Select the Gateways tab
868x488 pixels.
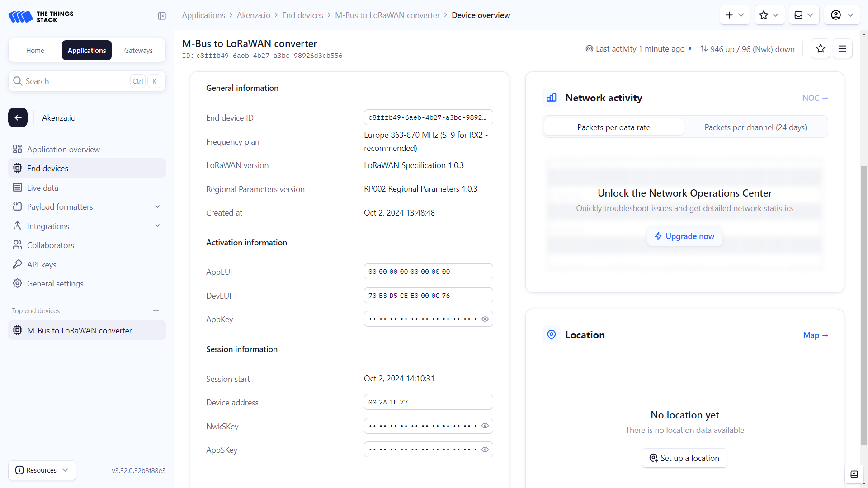point(138,50)
